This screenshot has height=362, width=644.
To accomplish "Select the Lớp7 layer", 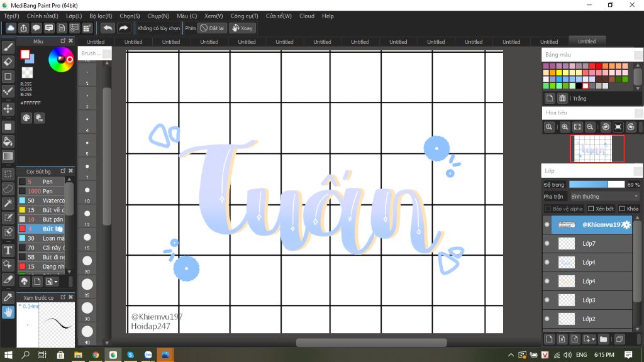I will point(587,243).
